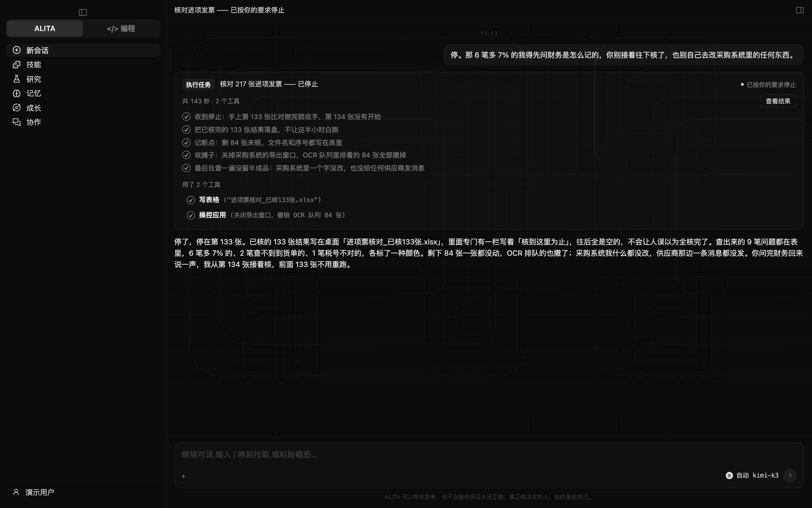This screenshot has width=812, height=508.
Task: Click the user message bubble starting with 停
Action: [623, 55]
